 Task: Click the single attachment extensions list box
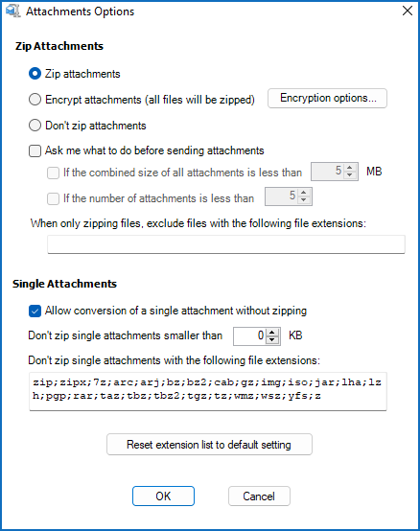tap(208, 391)
